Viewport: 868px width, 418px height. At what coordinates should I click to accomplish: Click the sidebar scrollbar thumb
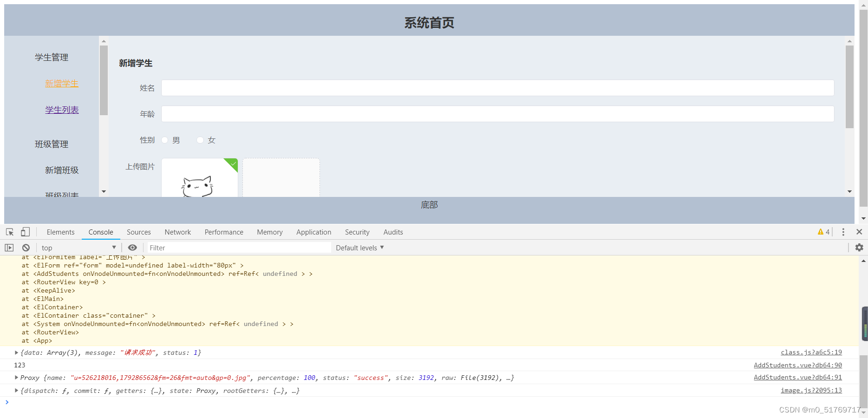pyautogui.click(x=104, y=80)
